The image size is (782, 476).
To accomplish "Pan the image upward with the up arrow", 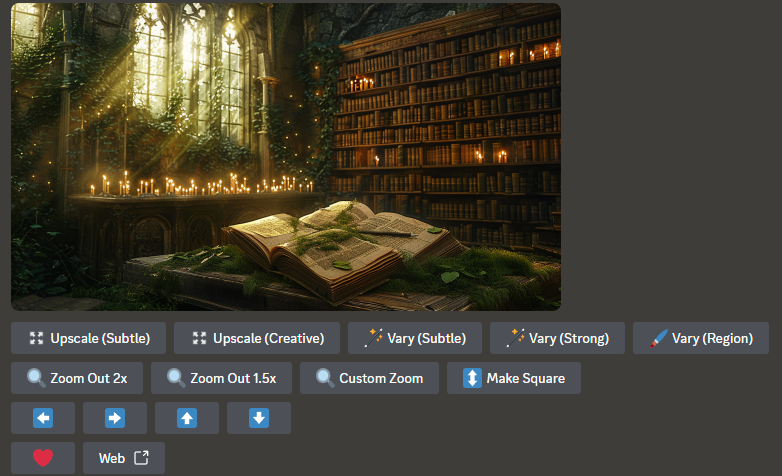I will [x=187, y=418].
